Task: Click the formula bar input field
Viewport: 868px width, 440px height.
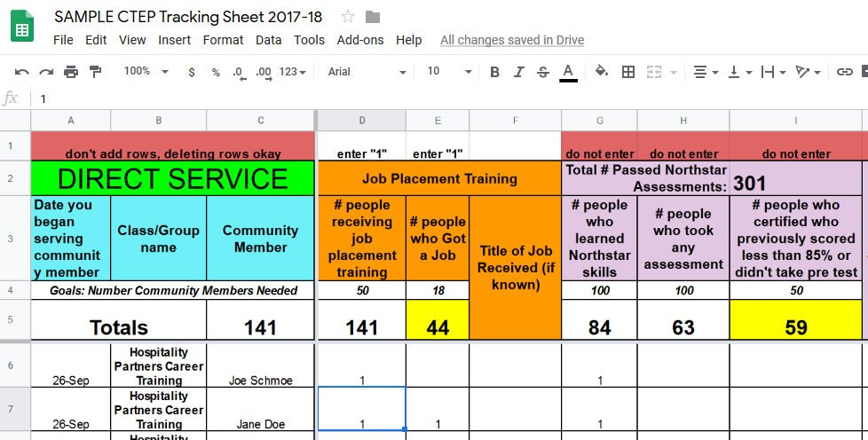Action: click(x=444, y=98)
